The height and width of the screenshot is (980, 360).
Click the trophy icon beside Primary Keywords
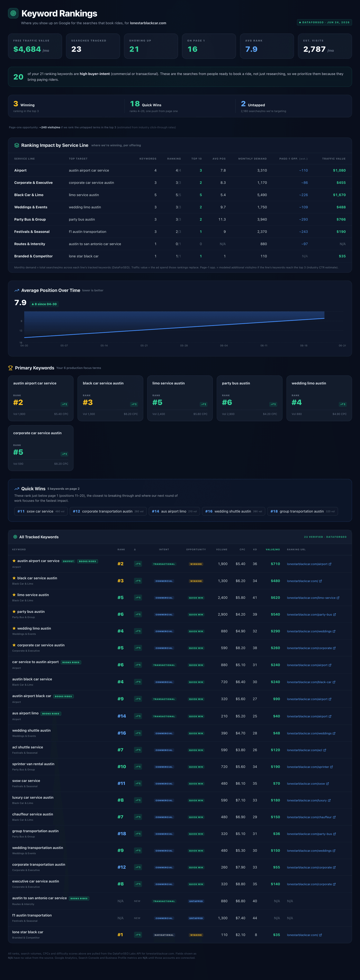pyautogui.click(x=11, y=368)
